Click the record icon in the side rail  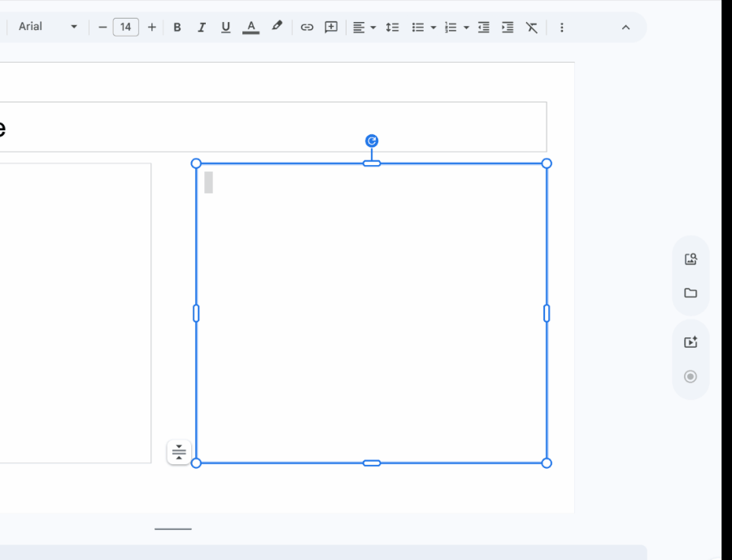pos(691,376)
